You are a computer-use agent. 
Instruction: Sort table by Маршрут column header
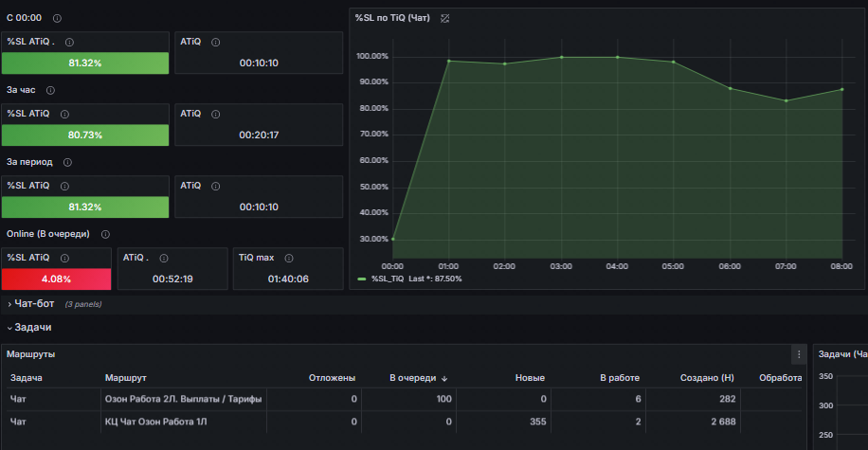click(x=126, y=378)
